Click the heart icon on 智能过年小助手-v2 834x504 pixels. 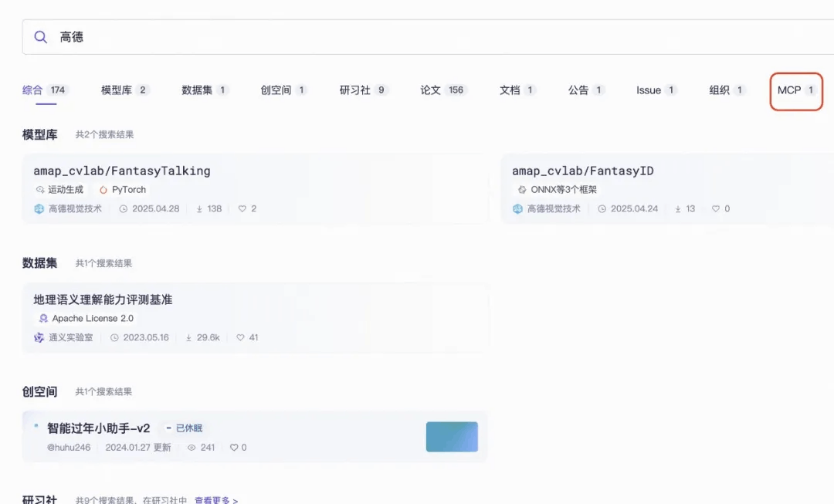[233, 448]
